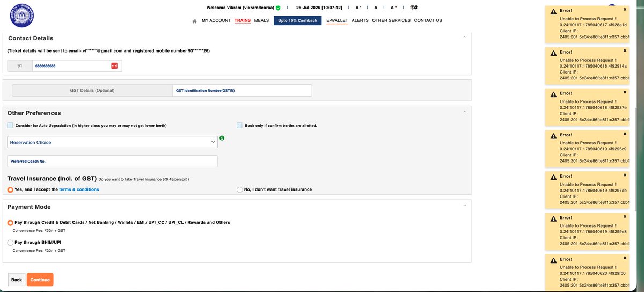This screenshot has width=644, height=292.
Task: Click warning icon of error ending 4f9299e8
Action: 552,218
